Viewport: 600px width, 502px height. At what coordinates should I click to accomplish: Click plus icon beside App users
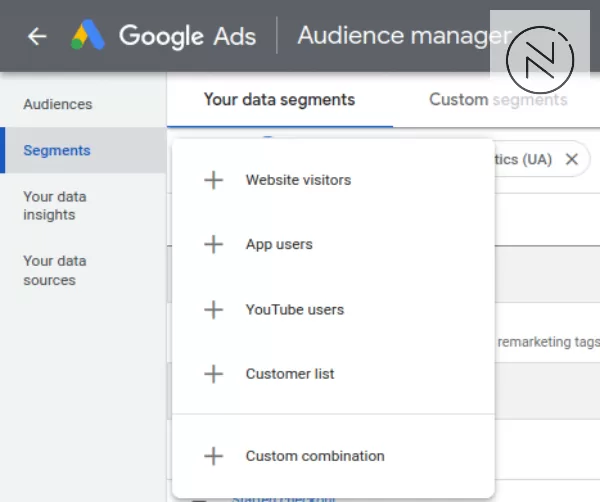click(x=213, y=245)
